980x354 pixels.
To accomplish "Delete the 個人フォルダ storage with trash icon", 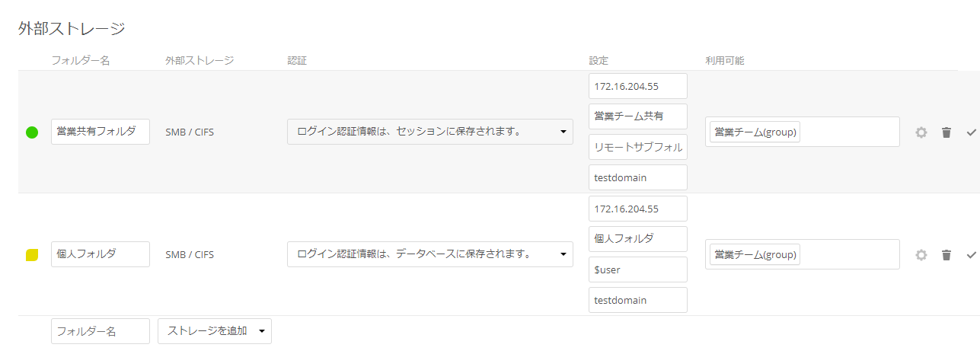I will (x=946, y=255).
